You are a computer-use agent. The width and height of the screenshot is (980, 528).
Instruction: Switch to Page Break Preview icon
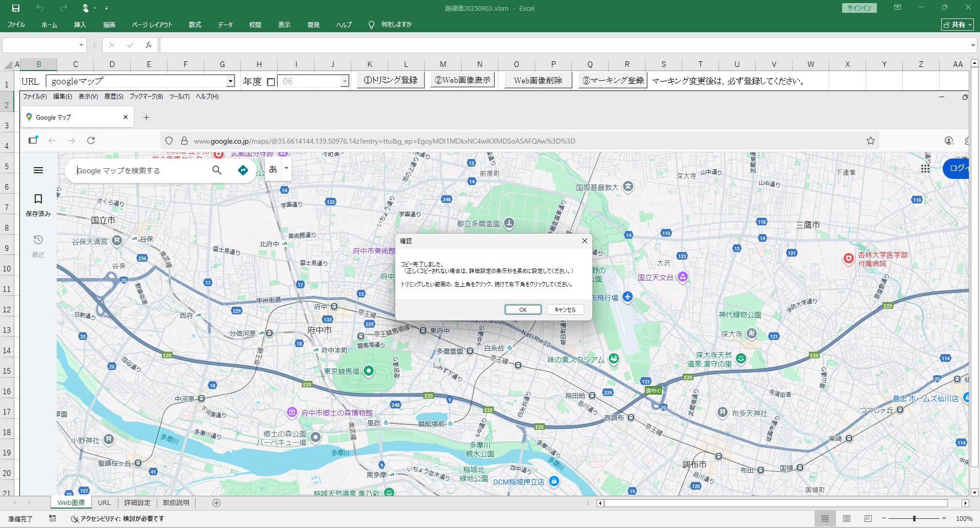[x=868, y=518]
